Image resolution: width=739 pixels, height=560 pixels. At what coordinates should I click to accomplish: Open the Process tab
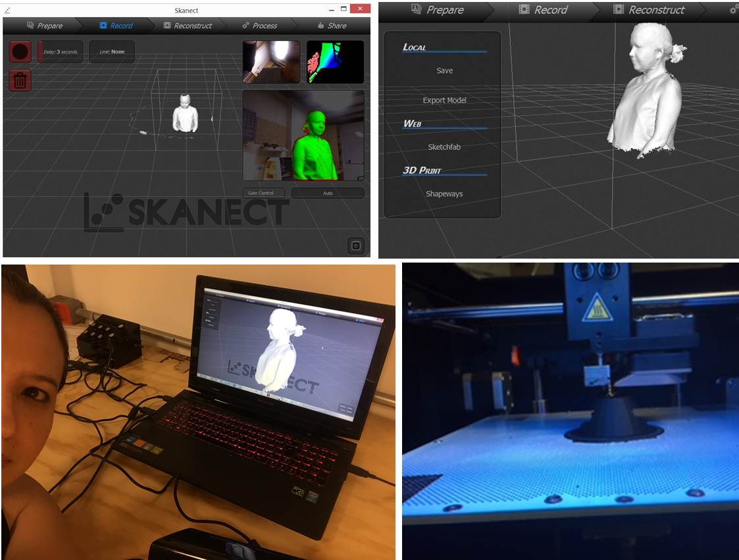(260, 26)
